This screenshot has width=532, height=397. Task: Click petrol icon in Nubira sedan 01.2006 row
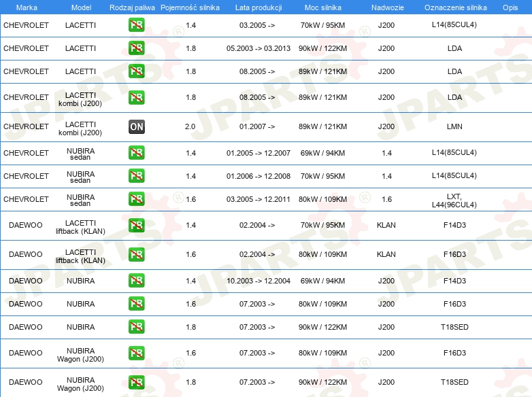point(136,176)
